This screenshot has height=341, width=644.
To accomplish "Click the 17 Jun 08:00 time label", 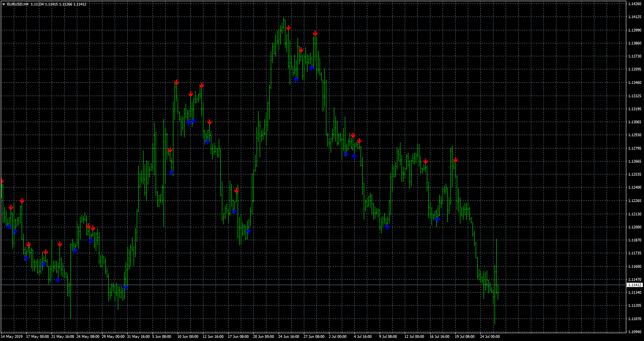I will [238, 336].
